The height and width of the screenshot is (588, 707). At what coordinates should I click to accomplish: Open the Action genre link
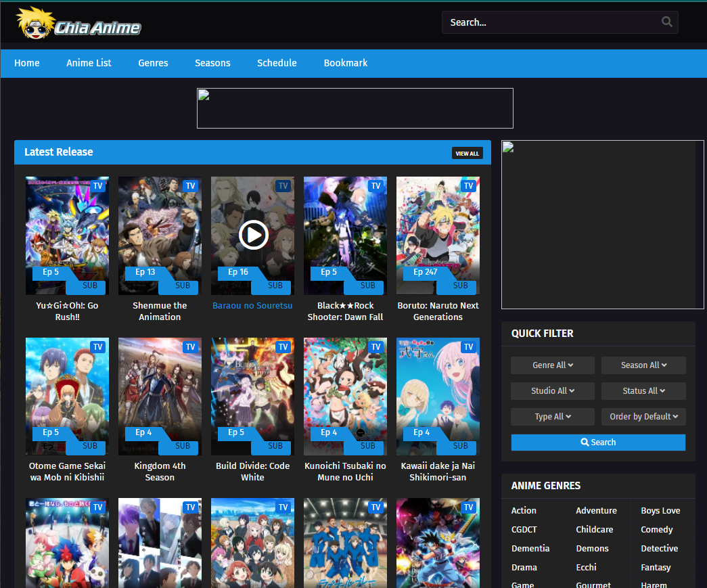(x=524, y=510)
